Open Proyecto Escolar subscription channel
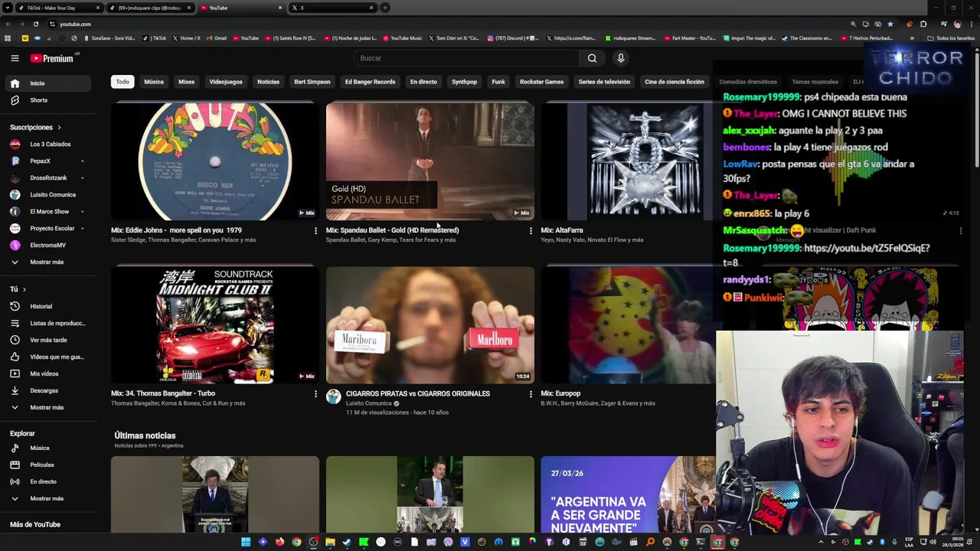This screenshot has height=551, width=980. [x=49, y=228]
